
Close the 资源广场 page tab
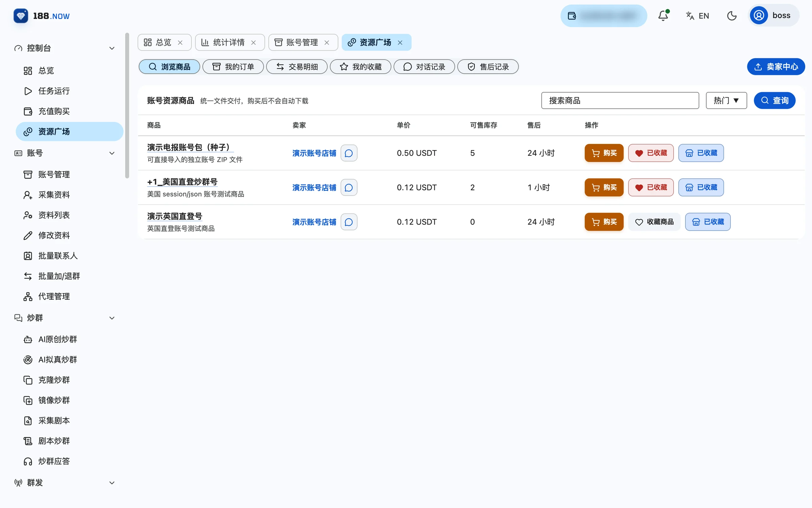[x=400, y=43]
